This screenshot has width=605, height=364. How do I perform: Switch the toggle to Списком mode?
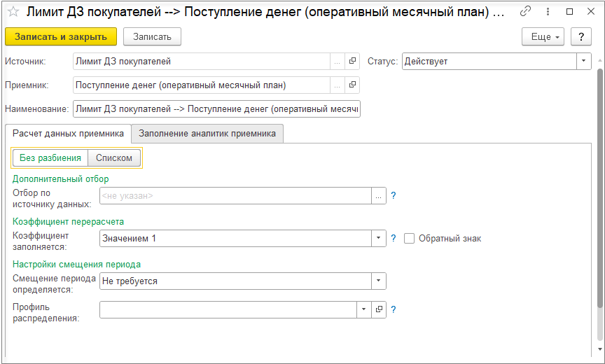114,158
